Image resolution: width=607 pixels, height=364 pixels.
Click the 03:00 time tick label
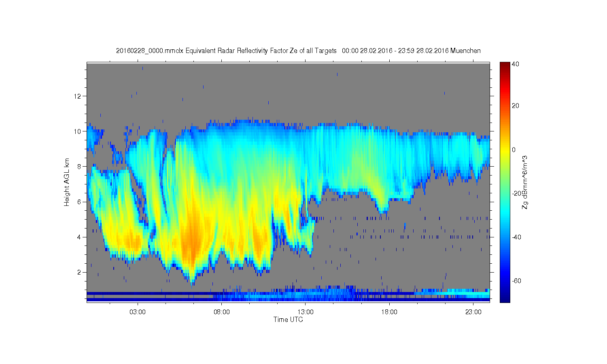(x=138, y=312)
